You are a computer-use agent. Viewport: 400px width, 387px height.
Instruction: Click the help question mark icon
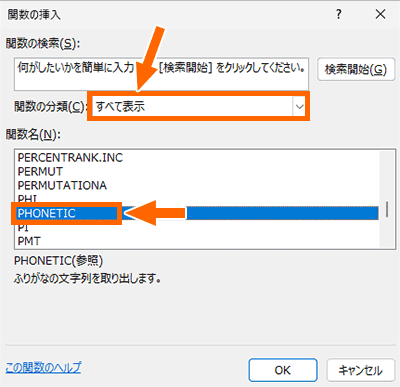(339, 14)
